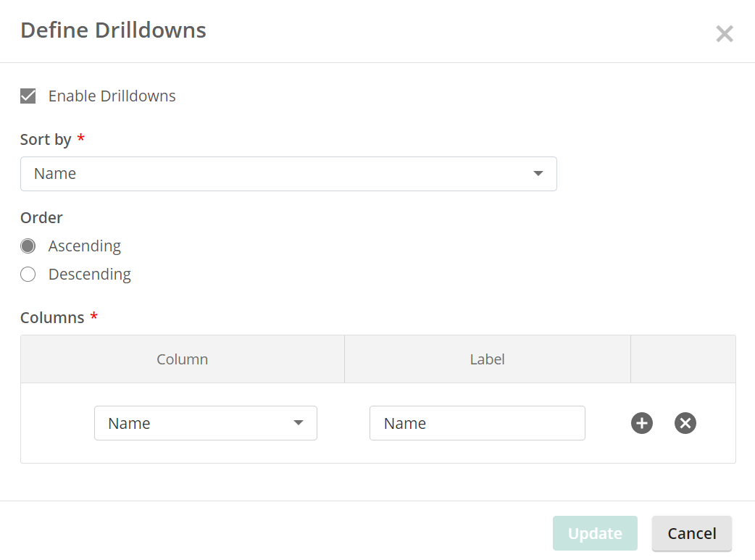The width and height of the screenshot is (755, 560).
Task: Click the red asterisk next to Sort by
Action: tap(80, 138)
